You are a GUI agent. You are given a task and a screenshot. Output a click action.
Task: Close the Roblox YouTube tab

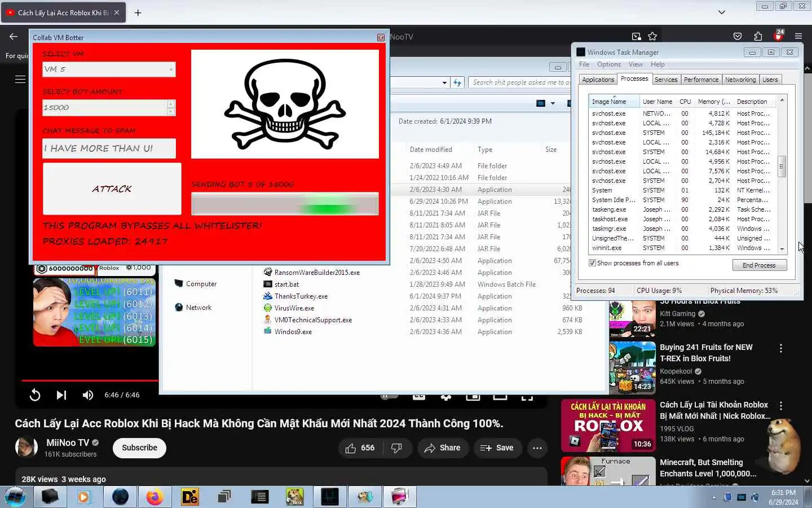(x=117, y=12)
